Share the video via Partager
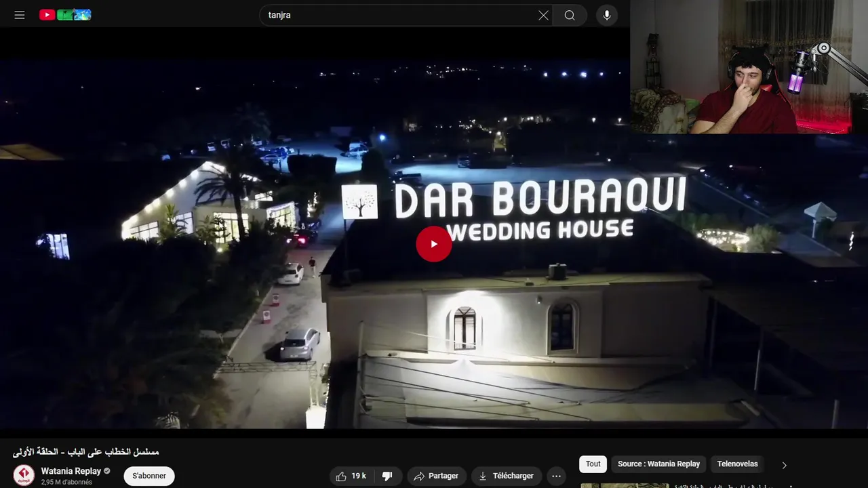Screen dimensions: 868x488 tap(437, 476)
